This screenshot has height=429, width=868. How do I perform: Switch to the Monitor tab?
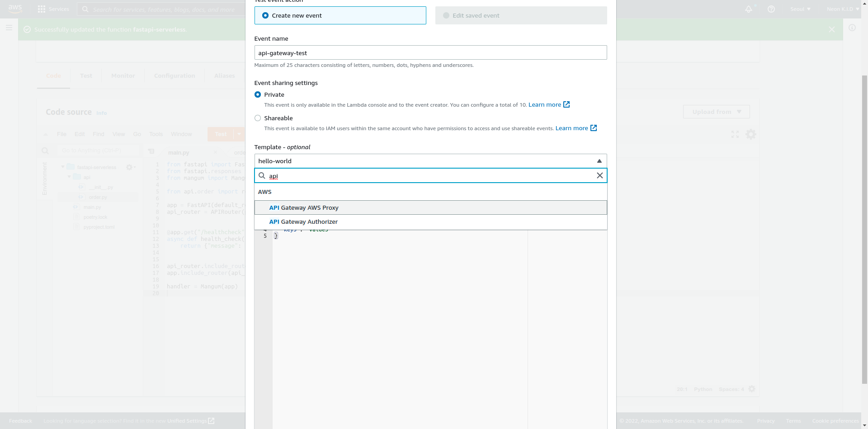click(123, 75)
